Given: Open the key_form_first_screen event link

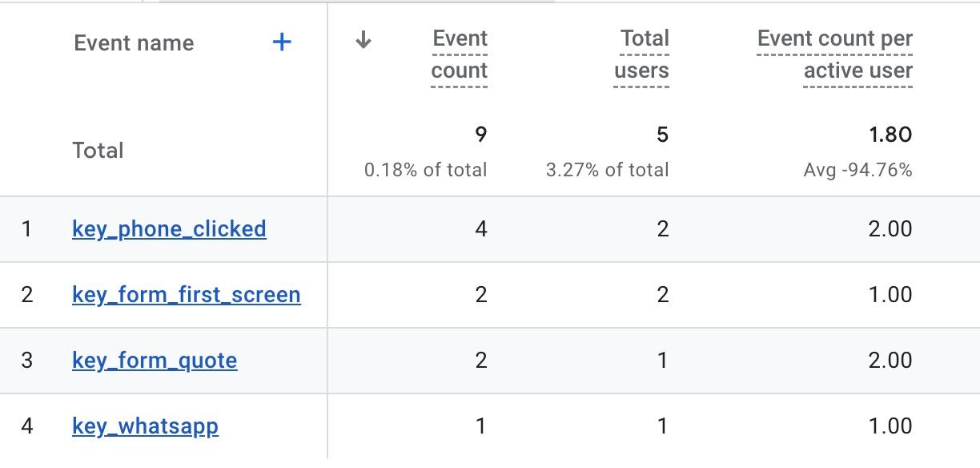Looking at the screenshot, I should click(186, 295).
